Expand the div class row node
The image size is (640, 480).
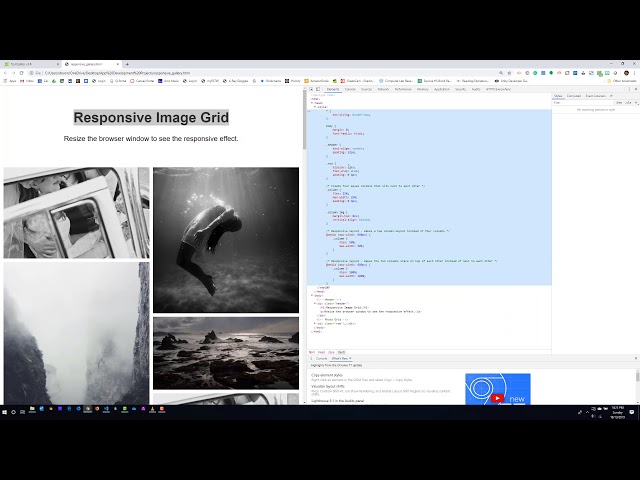[x=315, y=324]
